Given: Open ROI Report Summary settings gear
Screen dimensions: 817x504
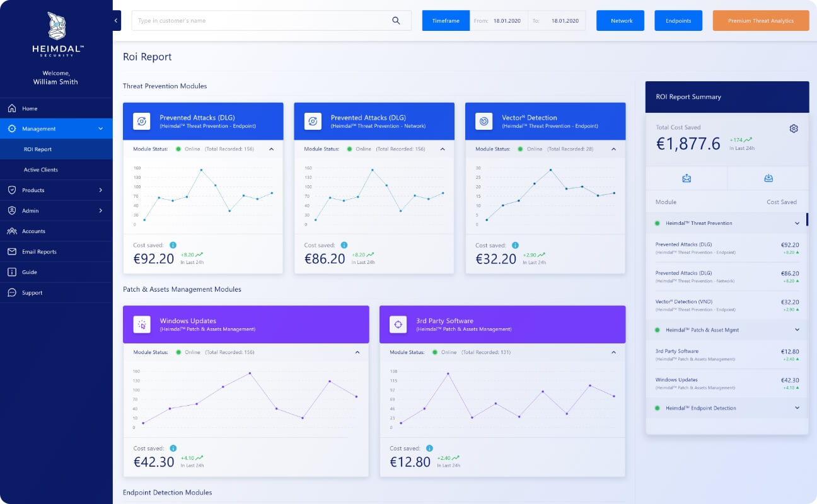Looking at the screenshot, I should point(794,129).
